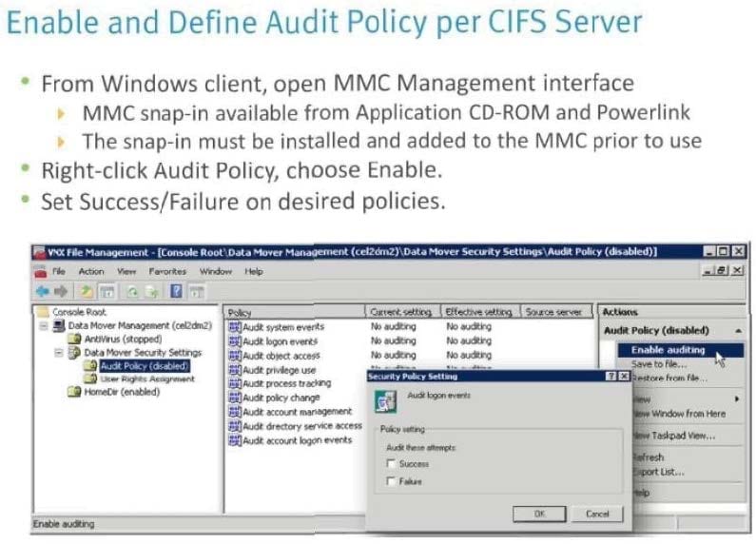Check the Failure checkbox
The image size is (756, 544).
tap(391, 482)
